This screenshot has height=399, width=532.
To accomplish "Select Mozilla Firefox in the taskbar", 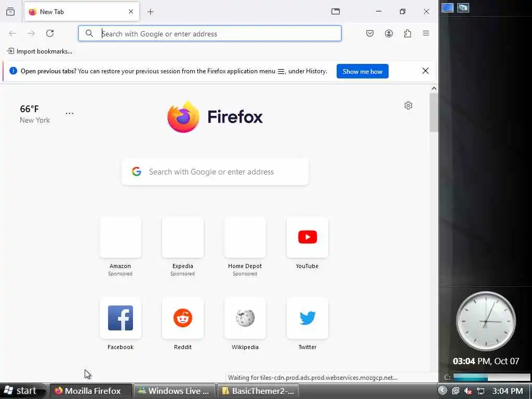I will [x=91, y=391].
